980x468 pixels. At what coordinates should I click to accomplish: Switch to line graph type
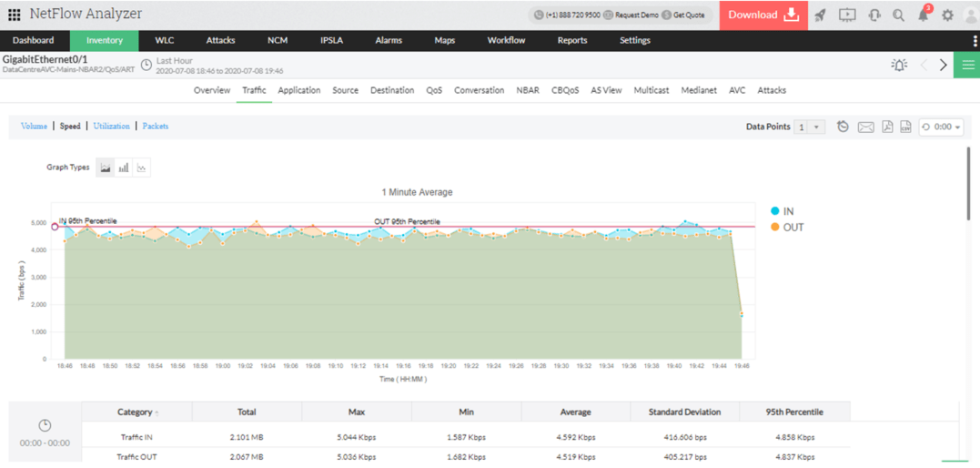[x=141, y=168]
